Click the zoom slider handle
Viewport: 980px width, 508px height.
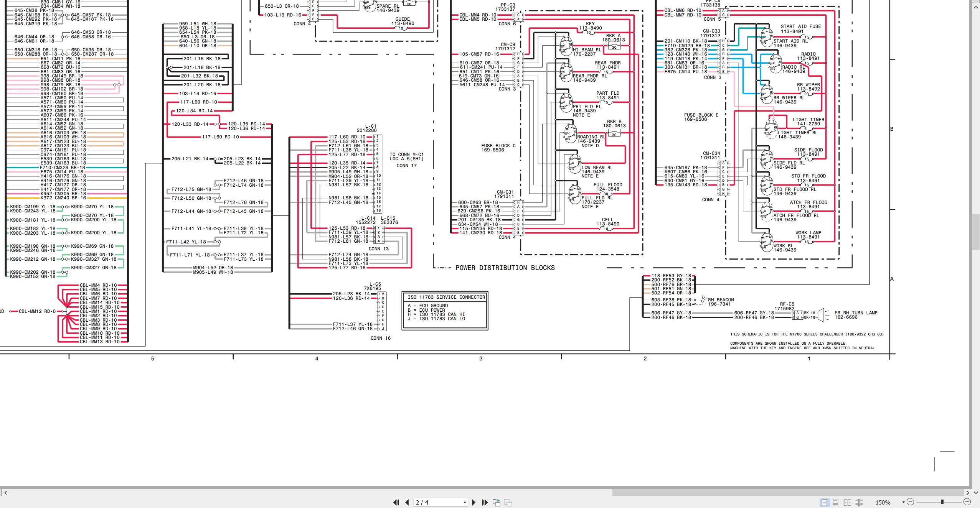(942, 502)
